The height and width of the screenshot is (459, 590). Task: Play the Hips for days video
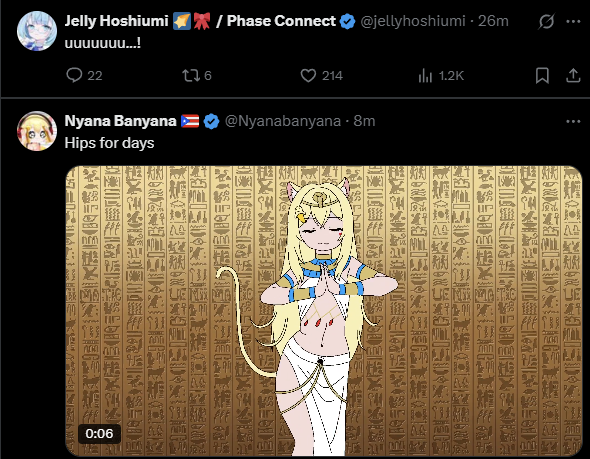324,311
